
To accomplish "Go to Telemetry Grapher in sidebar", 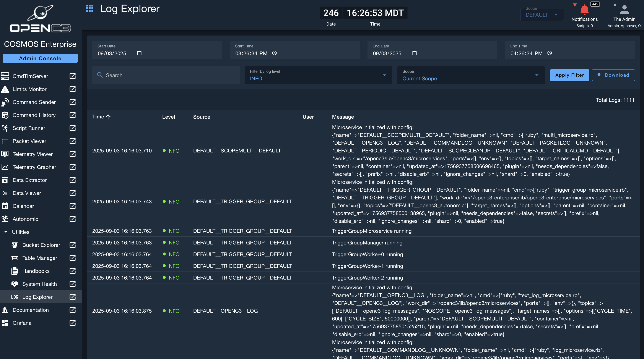I will pyautogui.click(x=34, y=167).
